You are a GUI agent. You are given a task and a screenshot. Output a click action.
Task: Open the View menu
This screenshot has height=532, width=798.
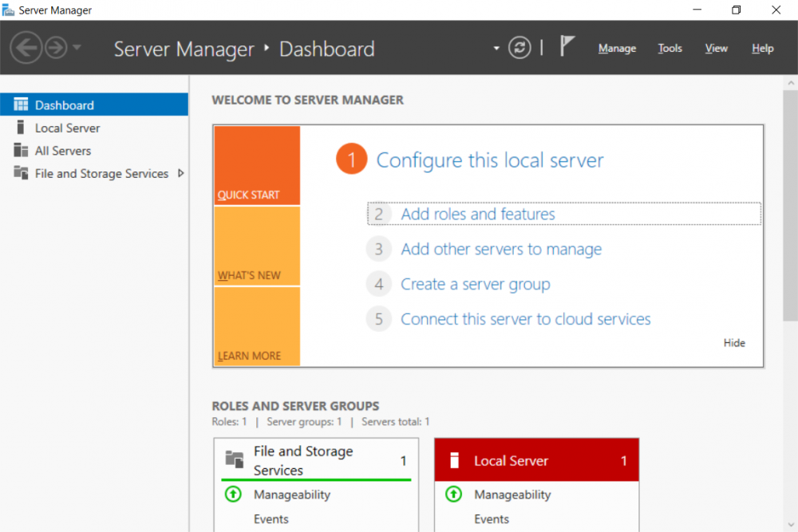point(716,49)
